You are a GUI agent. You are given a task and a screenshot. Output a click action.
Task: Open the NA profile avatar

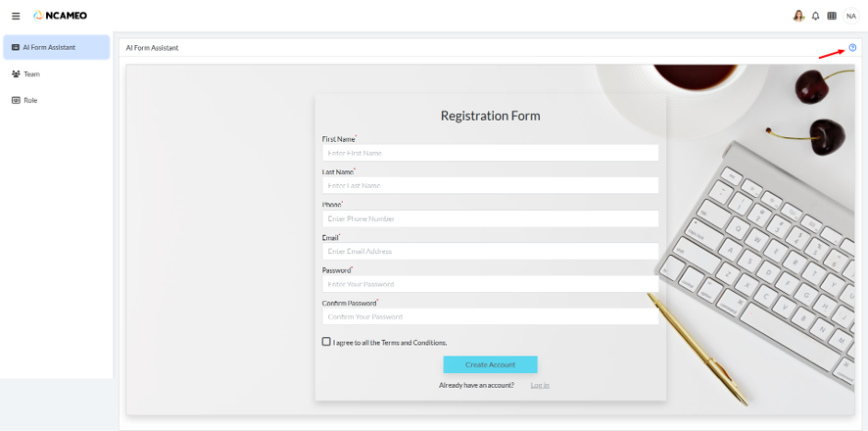[850, 16]
